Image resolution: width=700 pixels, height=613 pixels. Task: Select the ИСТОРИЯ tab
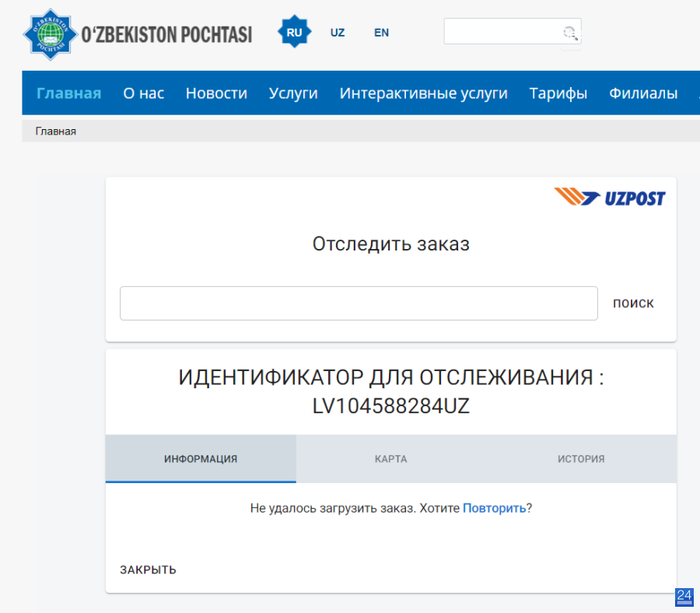[x=581, y=458]
